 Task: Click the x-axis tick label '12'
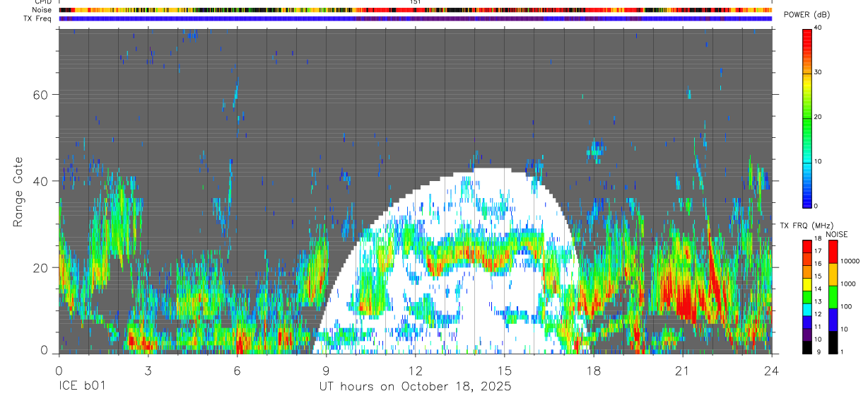(415, 370)
